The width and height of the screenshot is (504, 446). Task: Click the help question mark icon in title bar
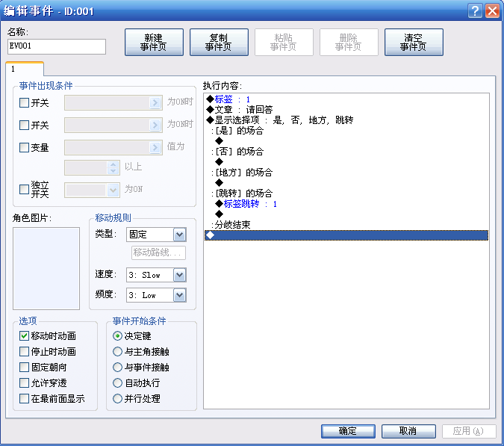475,10
